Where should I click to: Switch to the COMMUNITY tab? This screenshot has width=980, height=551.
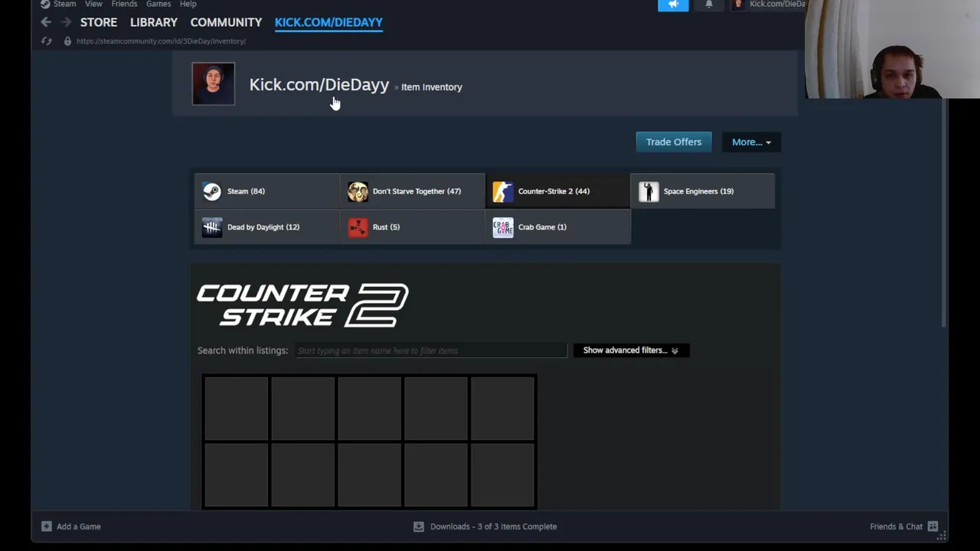point(226,22)
